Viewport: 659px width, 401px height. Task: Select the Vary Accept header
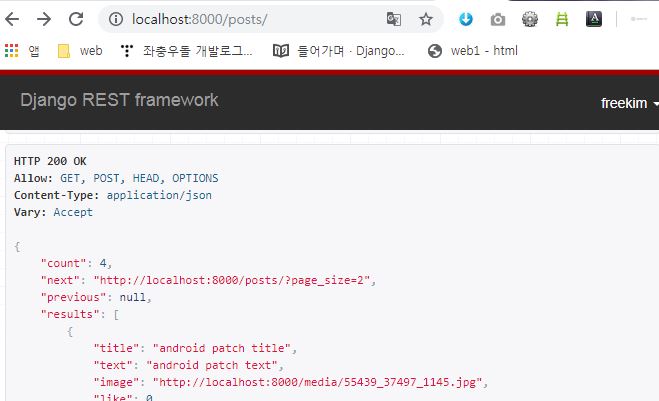click(53, 212)
